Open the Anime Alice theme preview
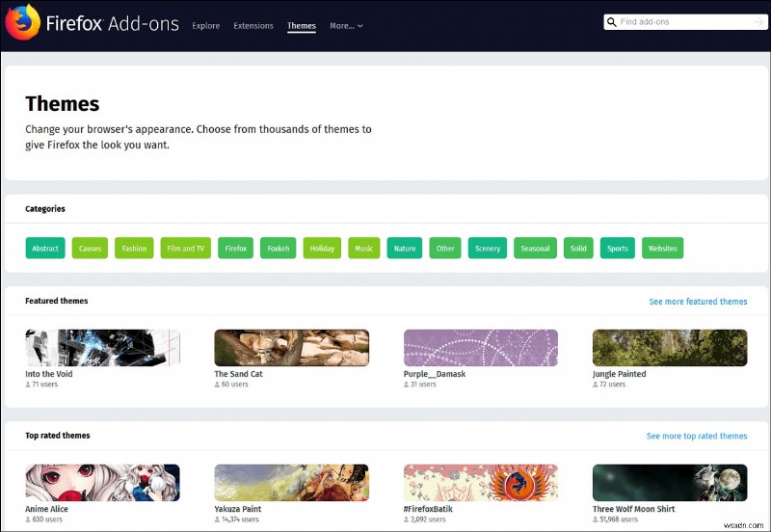Image resolution: width=771 pixels, height=532 pixels. [x=103, y=483]
